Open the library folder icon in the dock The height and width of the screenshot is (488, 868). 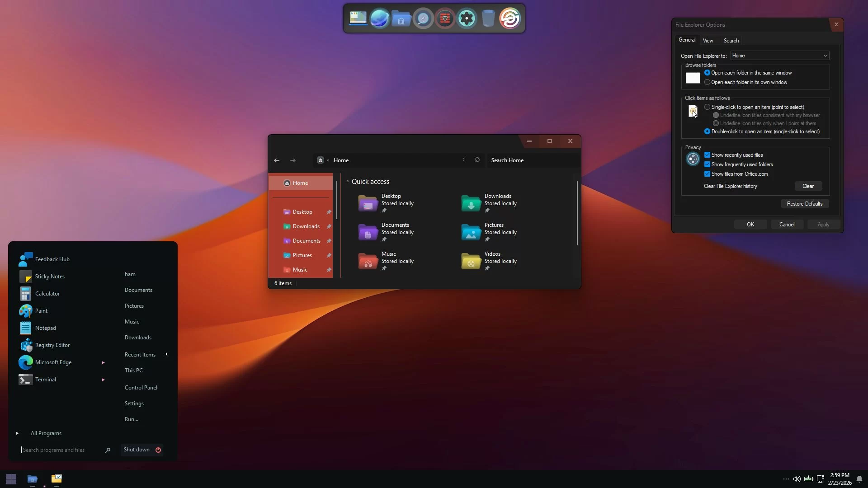click(x=401, y=19)
